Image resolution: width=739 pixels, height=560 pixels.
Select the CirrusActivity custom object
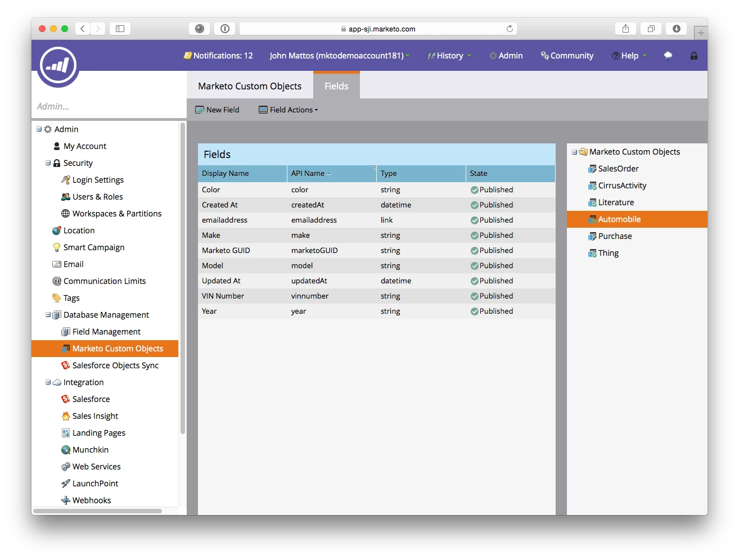pyautogui.click(x=622, y=186)
